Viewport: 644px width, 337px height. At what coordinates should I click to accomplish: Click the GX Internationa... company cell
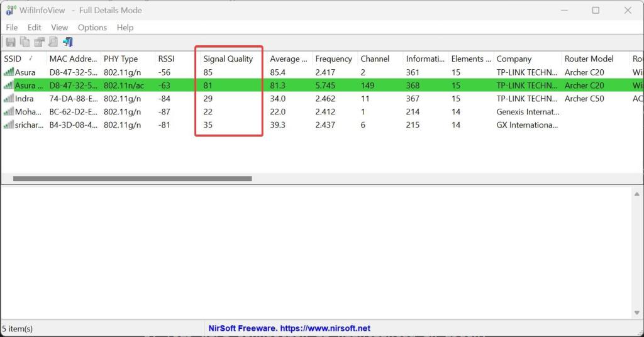[x=527, y=124]
